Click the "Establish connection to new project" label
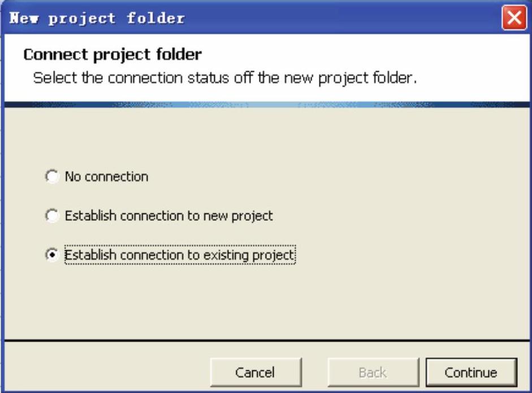532x393 pixels. pyautogui.click(x=168, y=216)
